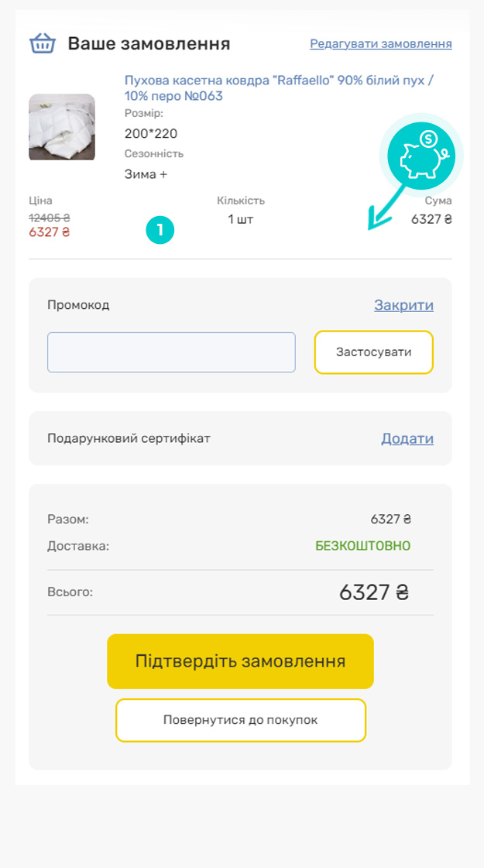The height and width of the screenshot is (868, 484).
Task: Click the crossed-out old price 12405 ₴
Action: [x=50, y=218]
